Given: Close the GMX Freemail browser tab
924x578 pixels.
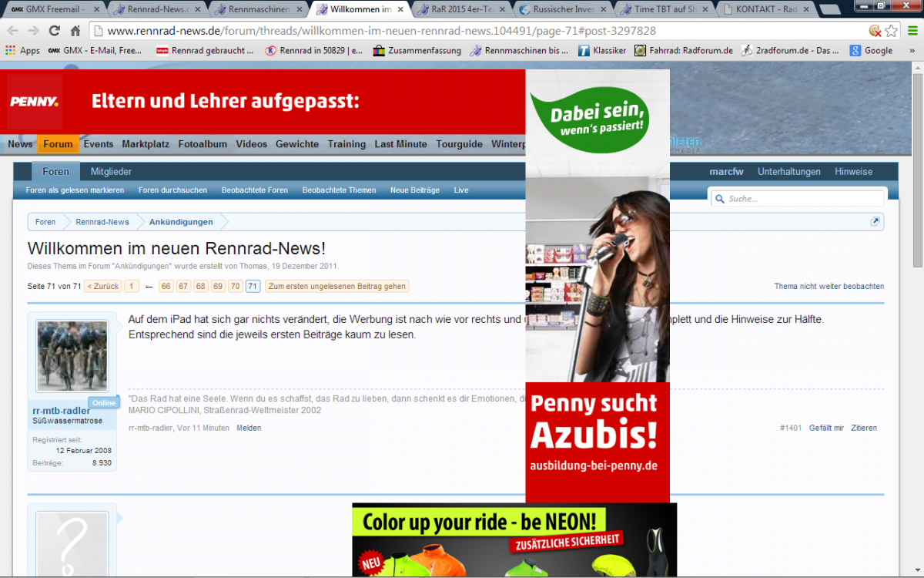Looking at the screenshot, I should (x=96, y=9).
